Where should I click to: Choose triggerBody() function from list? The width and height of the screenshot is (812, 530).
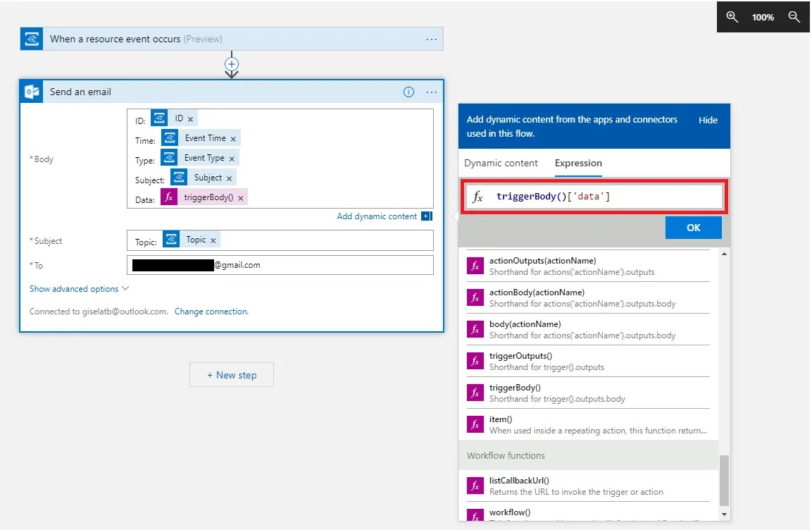coord(588,393)
